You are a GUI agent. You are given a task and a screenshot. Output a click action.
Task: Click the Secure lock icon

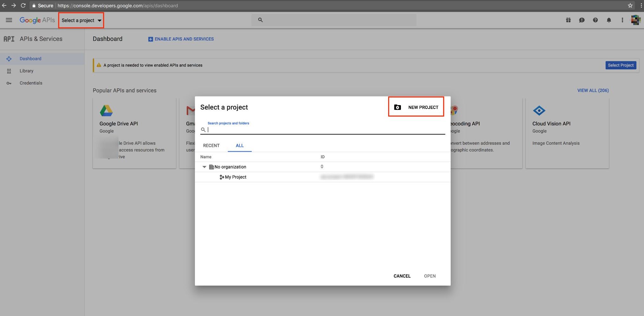pos(34,5)
